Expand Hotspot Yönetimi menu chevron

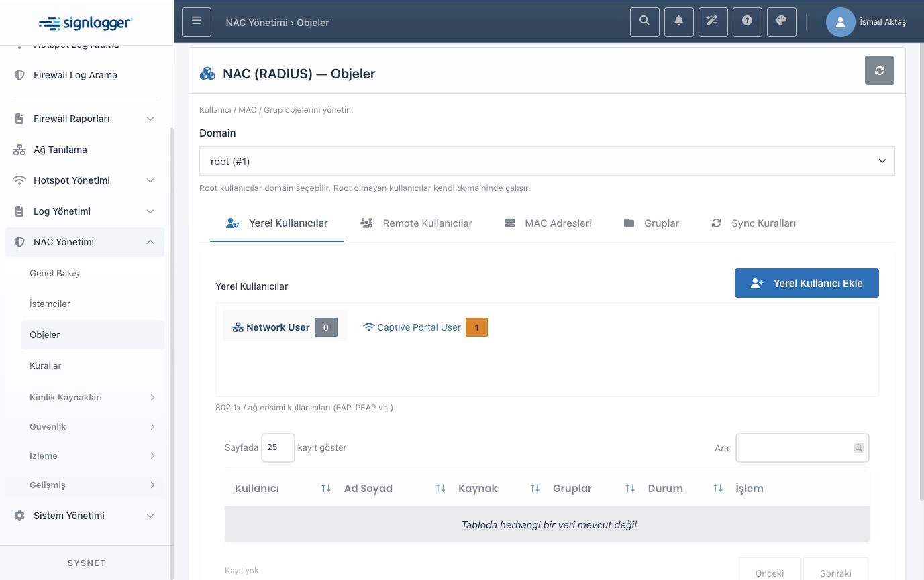(150, 180)
